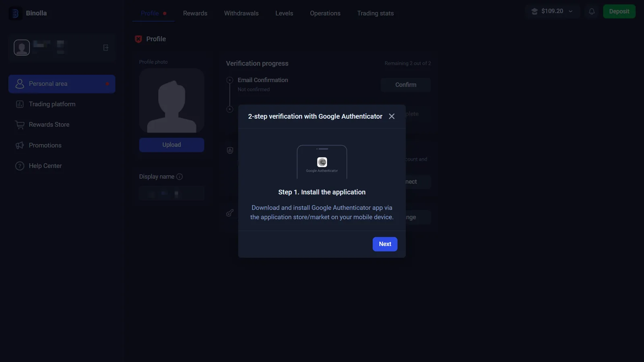Open Personal area in the sidebar

pyautogui.click(x=62, y=84)
